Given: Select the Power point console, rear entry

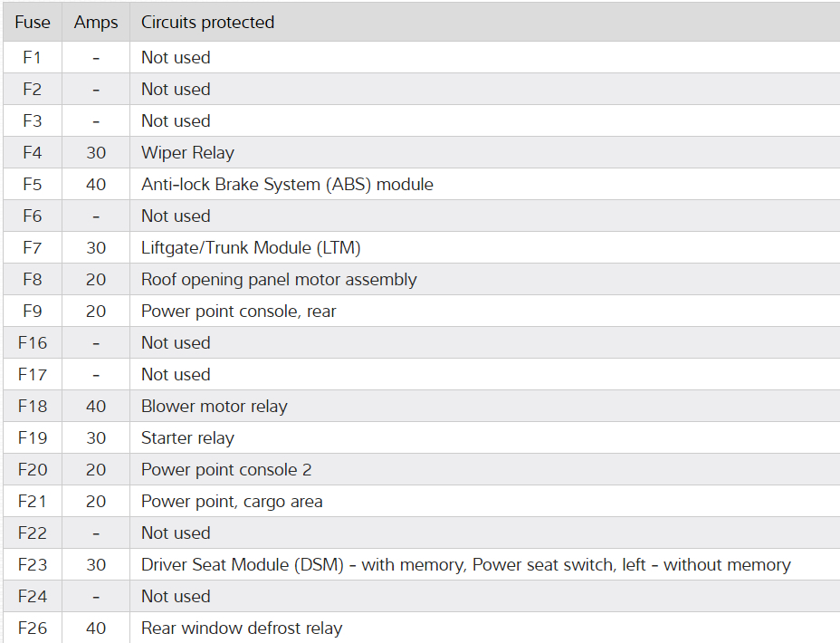Looking at the screenshot, I should point(238,311).
